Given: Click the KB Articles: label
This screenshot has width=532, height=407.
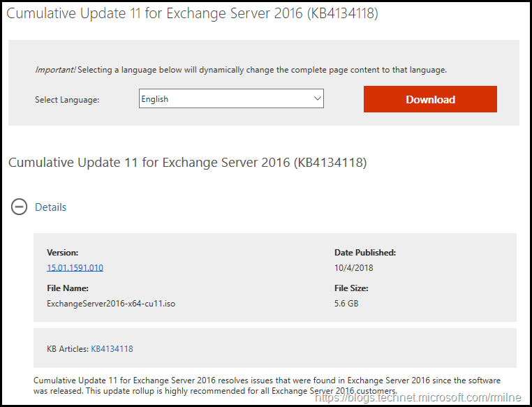Looking at the screenshot, I should point(68,348).
